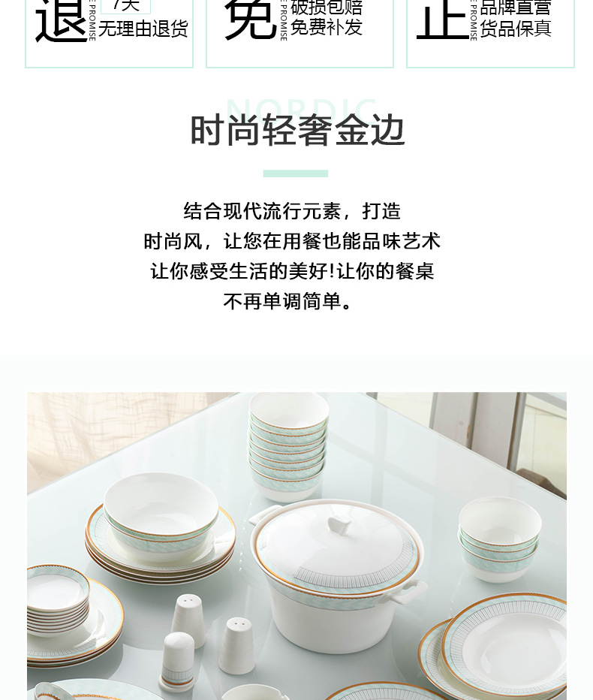The width and height of the screenshot is (593, 700).
Task: Click the mint green divider bar
Action: click(x=296, y=173)
